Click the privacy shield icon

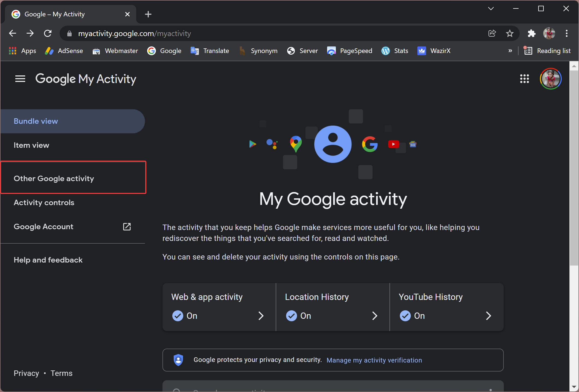[178, 360]
